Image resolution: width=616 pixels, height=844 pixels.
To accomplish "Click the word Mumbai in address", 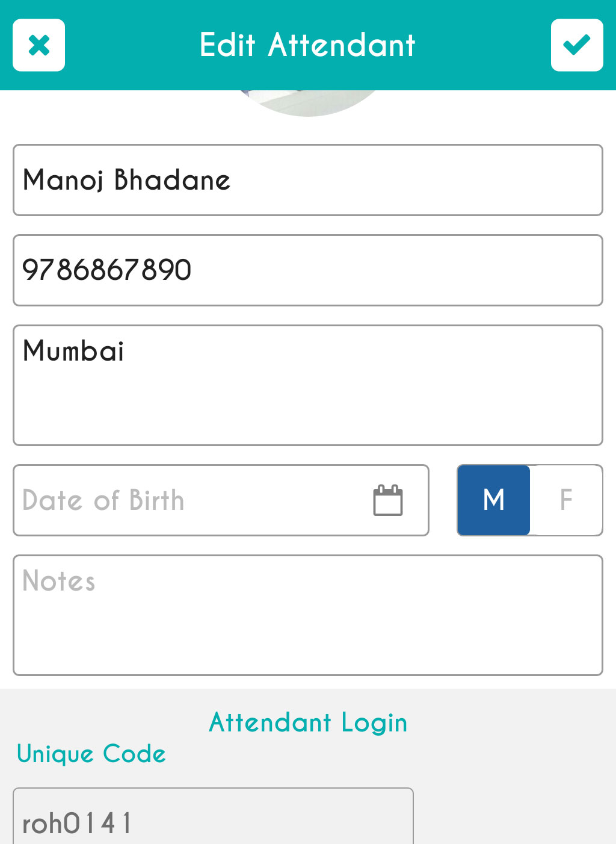I will point(73,351).
